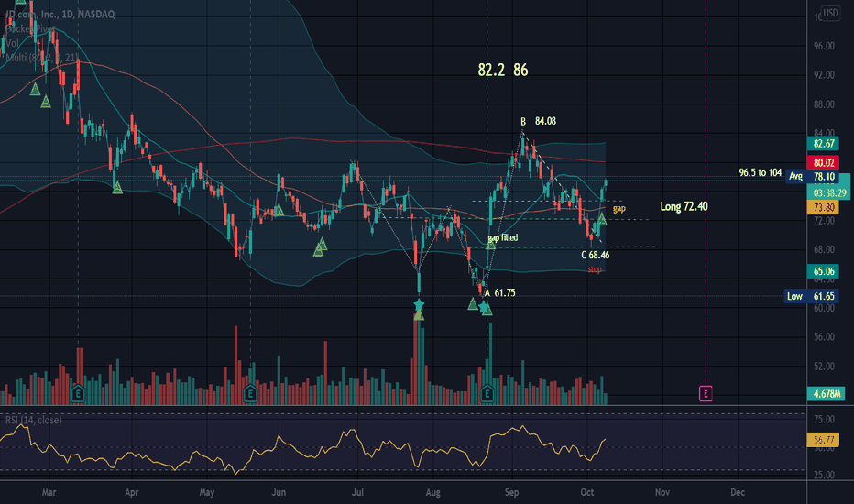Viewport: 854px width, 504px height.
Task: Click the Sep label on time axis
Action: 511,492
